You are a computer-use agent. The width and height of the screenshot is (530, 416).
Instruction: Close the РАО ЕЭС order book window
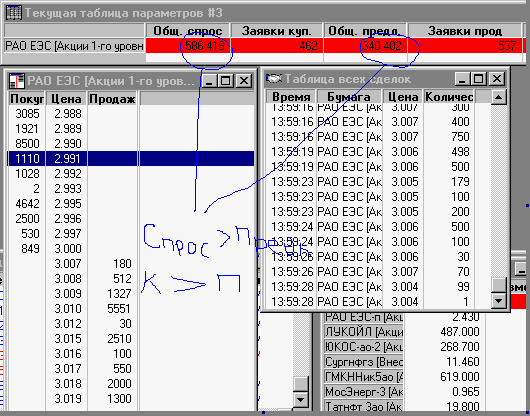tap(244, 81)
